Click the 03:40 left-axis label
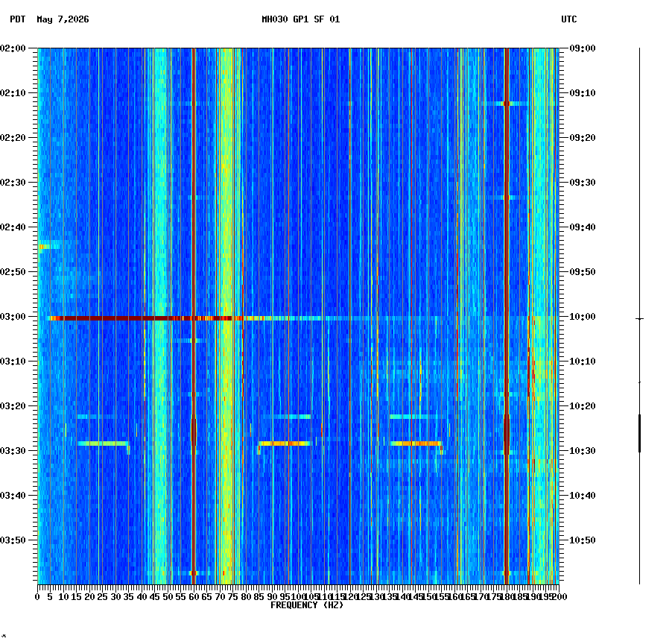This screenshot has height=644, width=672. pyautogui.click(x=13, y=496)
